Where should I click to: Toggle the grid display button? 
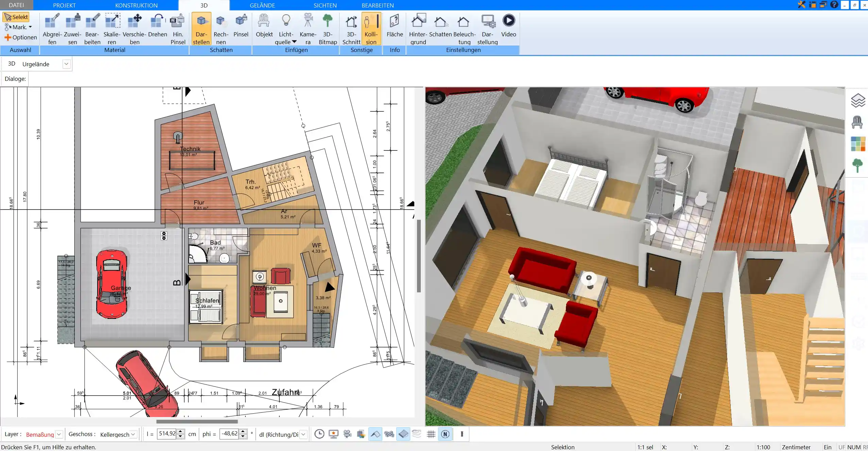click(431, 434)
